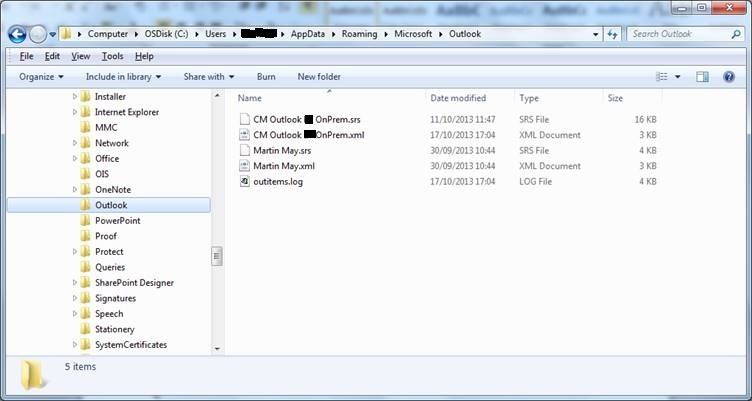This screenshot has width=752, height=401.
Task: Click the 11/10/2013 11:47 date cell
Action: click(x=462, y=119)
